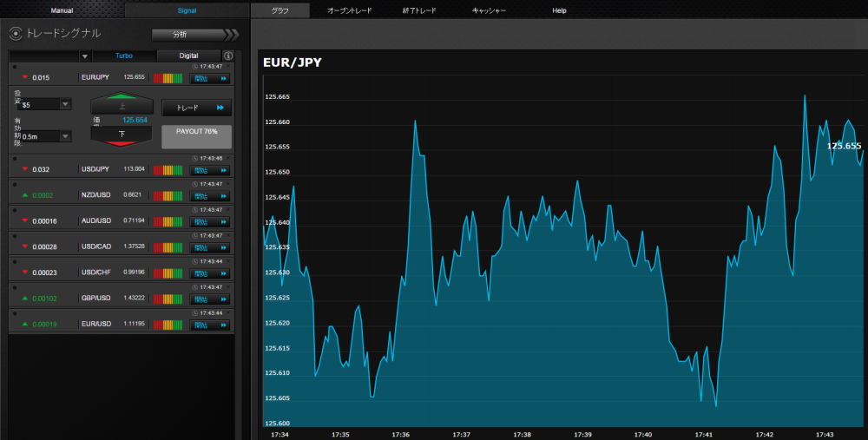868x440 pixels.
Task: Click the green up arrow beside 0.00102
Action: point(25,298)
